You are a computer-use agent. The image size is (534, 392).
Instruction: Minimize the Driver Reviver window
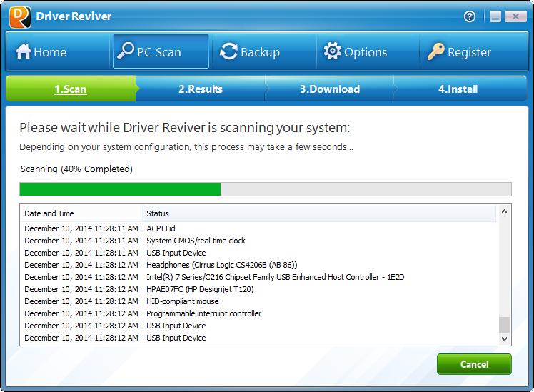(x=495, y=16)
